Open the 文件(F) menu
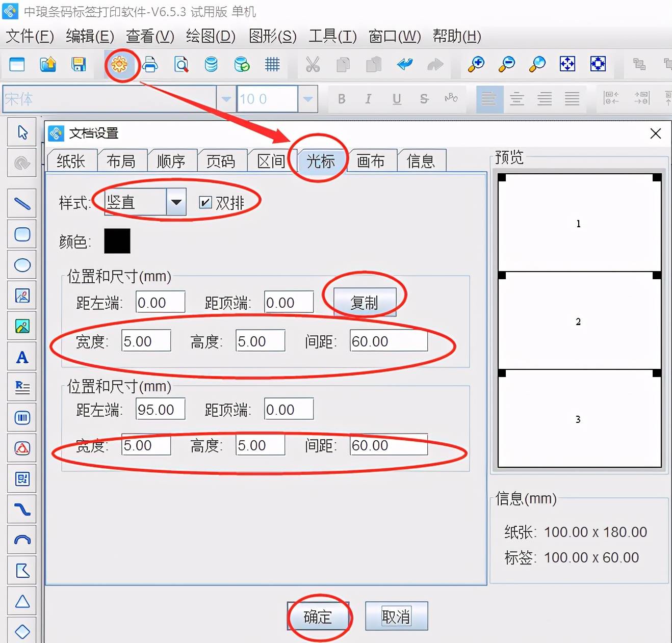Viewport: 672px width, 643px height. pos(30,36)
